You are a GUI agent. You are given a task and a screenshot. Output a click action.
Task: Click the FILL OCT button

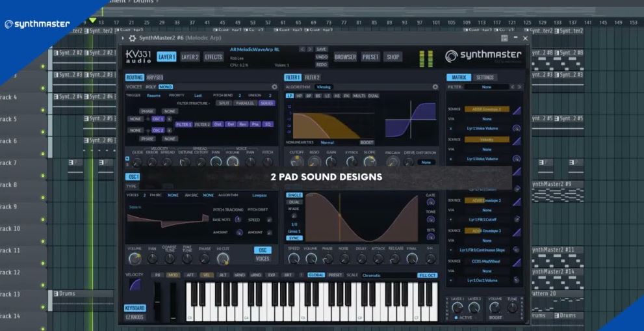pyautogui.click(x=427, y=275)
